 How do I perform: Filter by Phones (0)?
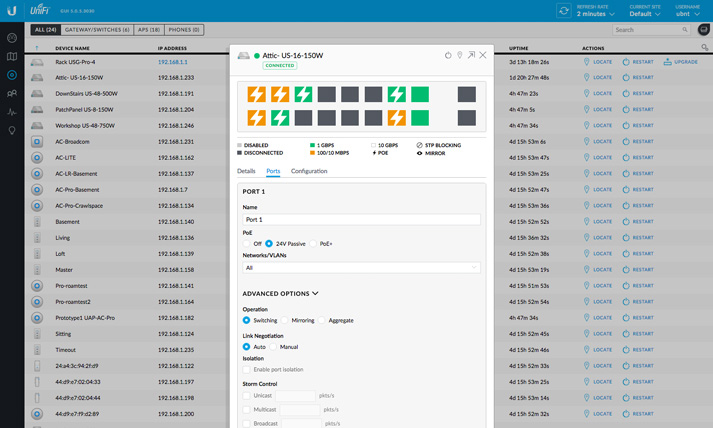click(x=184, y=30)
